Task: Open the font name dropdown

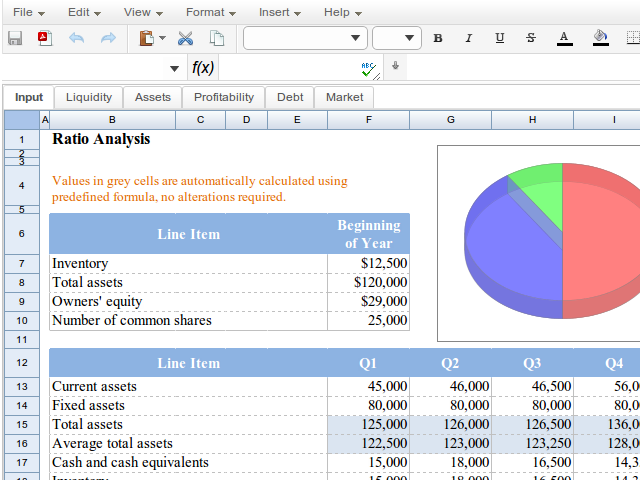Action: click(x=357, y=39)
